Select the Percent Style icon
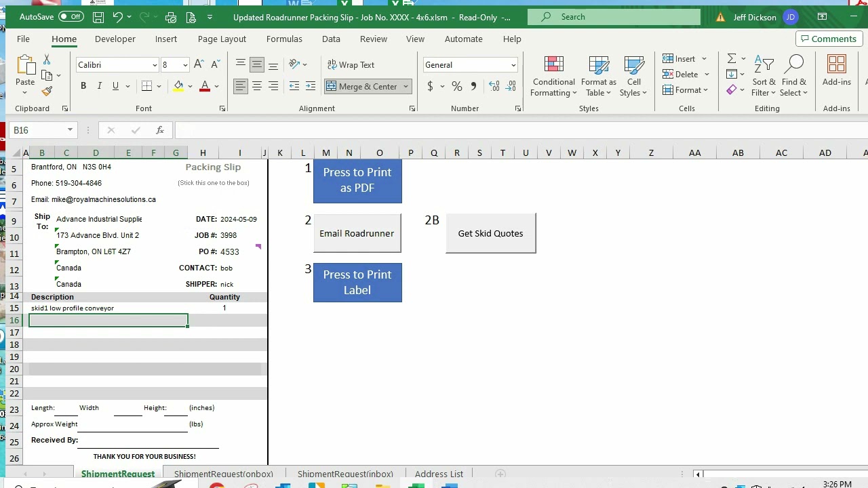Image resolution: width=868 pixels, height=488 pixels. tap(457, 86)
